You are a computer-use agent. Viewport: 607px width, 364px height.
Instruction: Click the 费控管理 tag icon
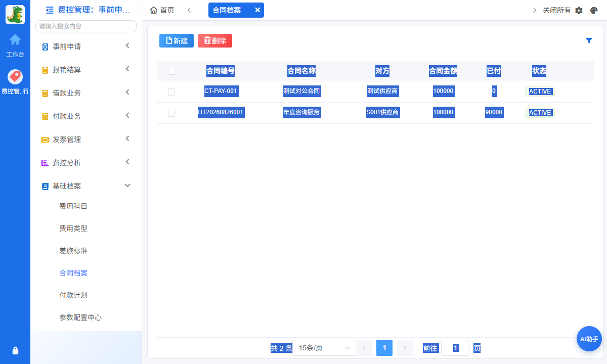point(15,77)
